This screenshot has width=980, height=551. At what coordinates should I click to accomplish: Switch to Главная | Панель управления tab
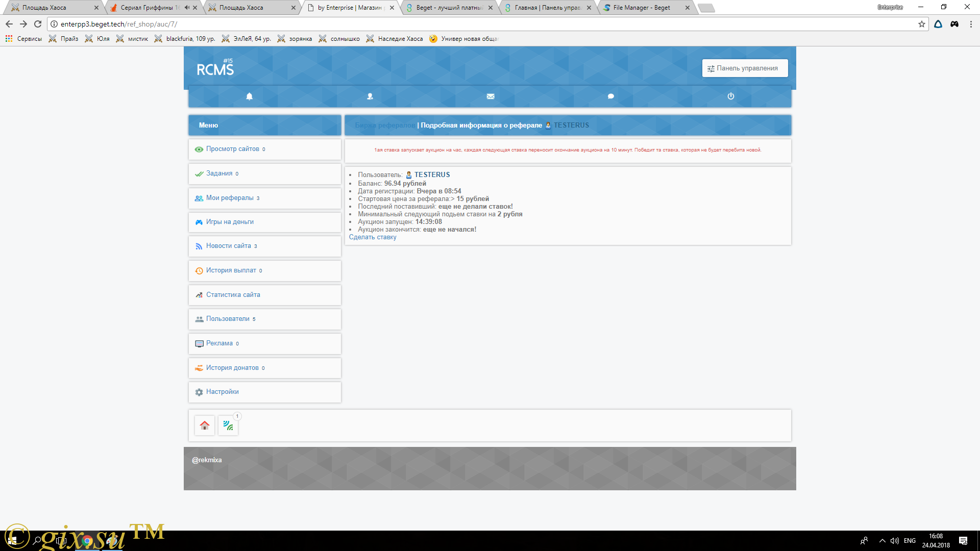pos(548,8)
